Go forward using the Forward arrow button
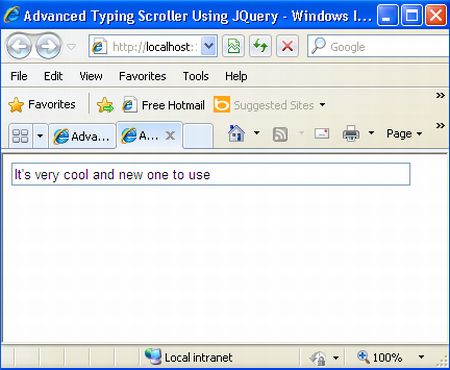Viewport: 450px width, 370px height. [x=48, y=46]
